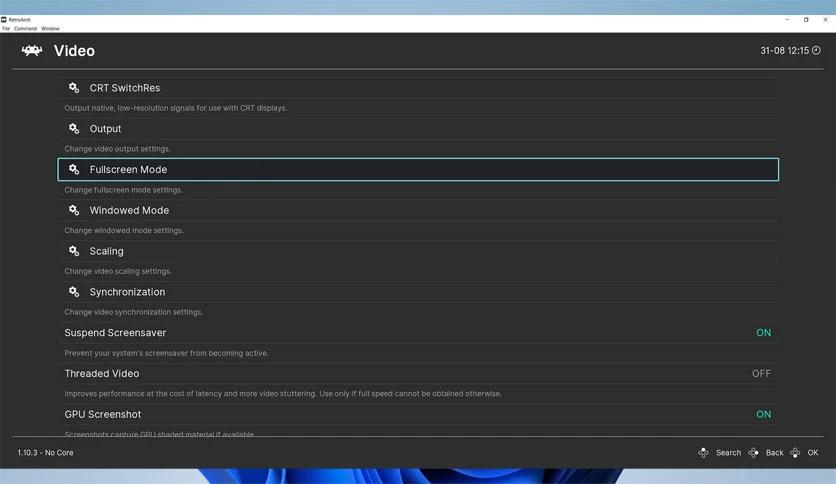Open the Command menu

[26, 29]
